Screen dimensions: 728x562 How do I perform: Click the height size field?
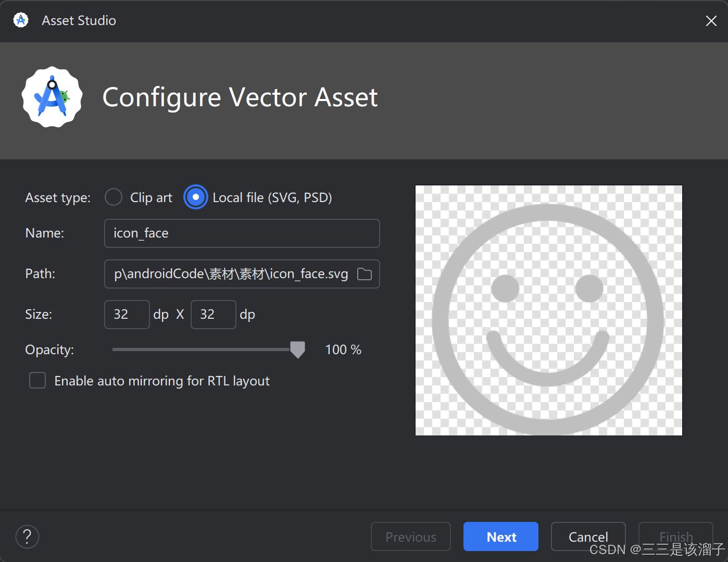pyautogui.click(x=213, y=315)
